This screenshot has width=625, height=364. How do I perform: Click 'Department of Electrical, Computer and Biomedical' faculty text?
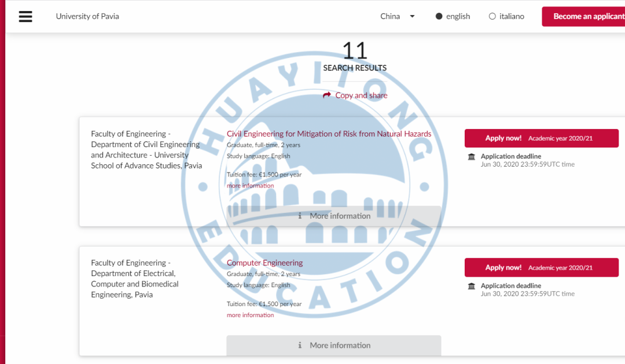tap(135, 279)
